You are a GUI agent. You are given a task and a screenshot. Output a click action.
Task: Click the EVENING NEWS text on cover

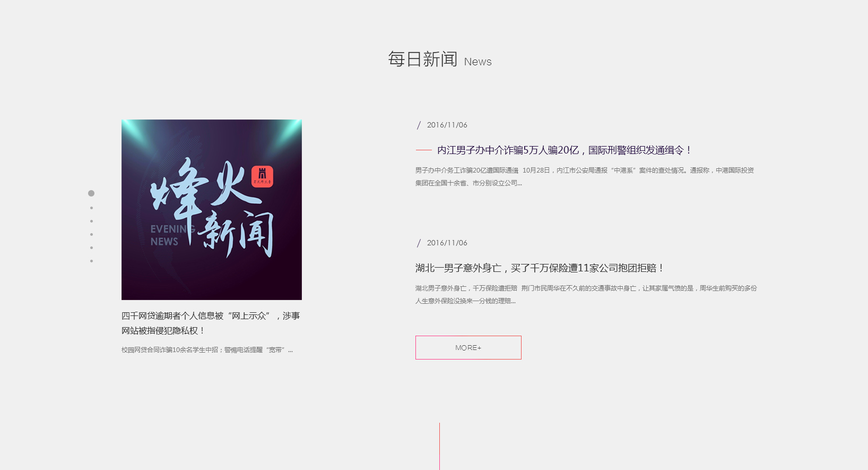[x=166, y=235]
